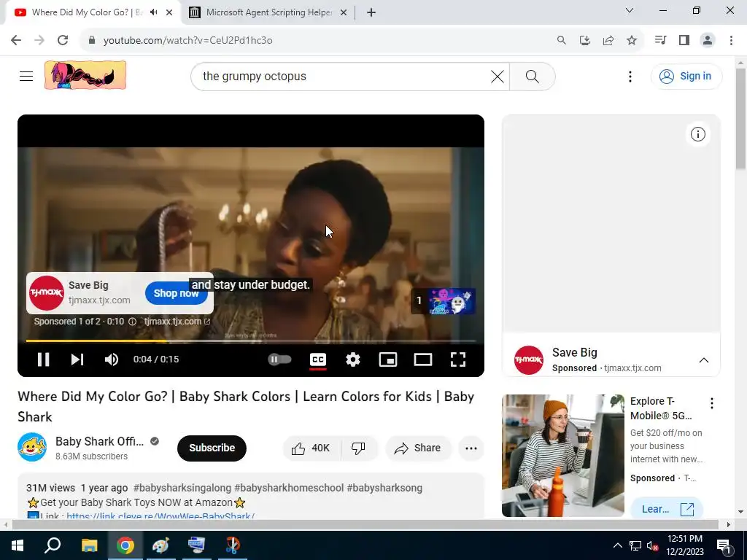Open Baby Shark channel avatar
This screenshot has height=560, width=747.
tap(32, 447)
